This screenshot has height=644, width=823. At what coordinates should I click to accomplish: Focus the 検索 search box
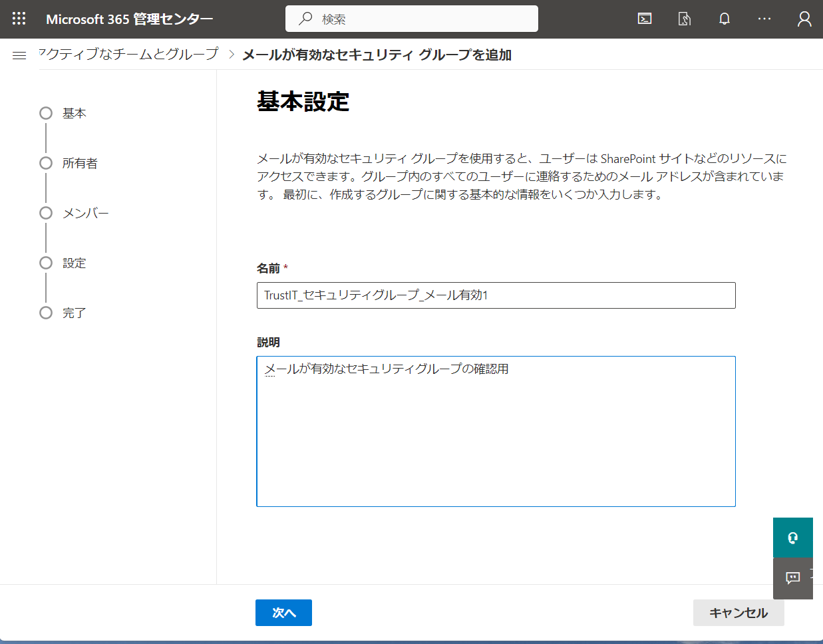coord(412,19)
